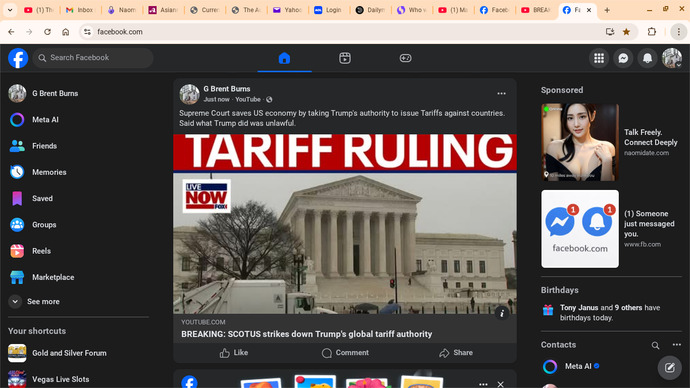The height and width of the screenshot is (388, 690).
Task: Close the next feed card
Action: pyautogui.click(x=500, y=384)
